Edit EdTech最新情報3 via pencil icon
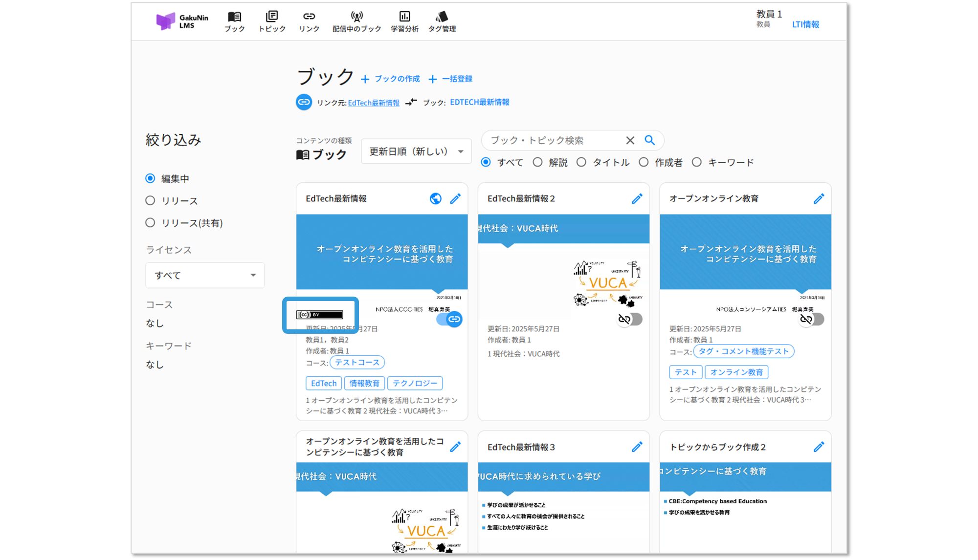 point(637,447)
